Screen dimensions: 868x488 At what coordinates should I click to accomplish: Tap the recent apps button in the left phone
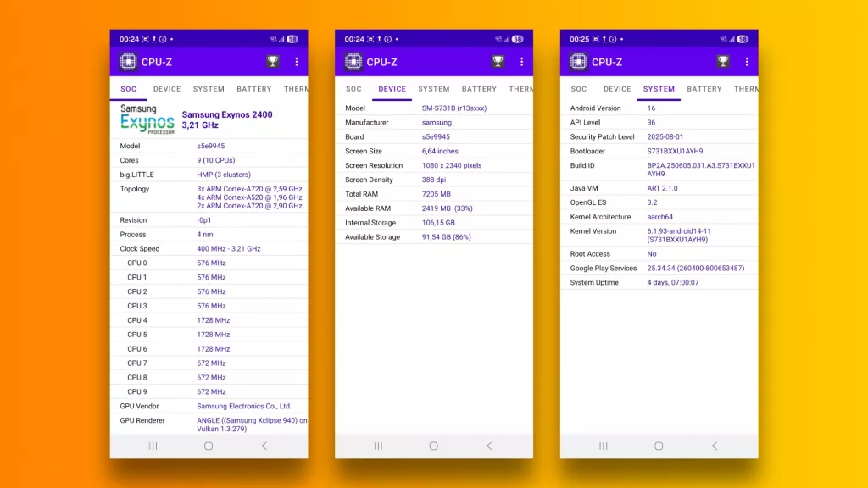coord(153,446)
